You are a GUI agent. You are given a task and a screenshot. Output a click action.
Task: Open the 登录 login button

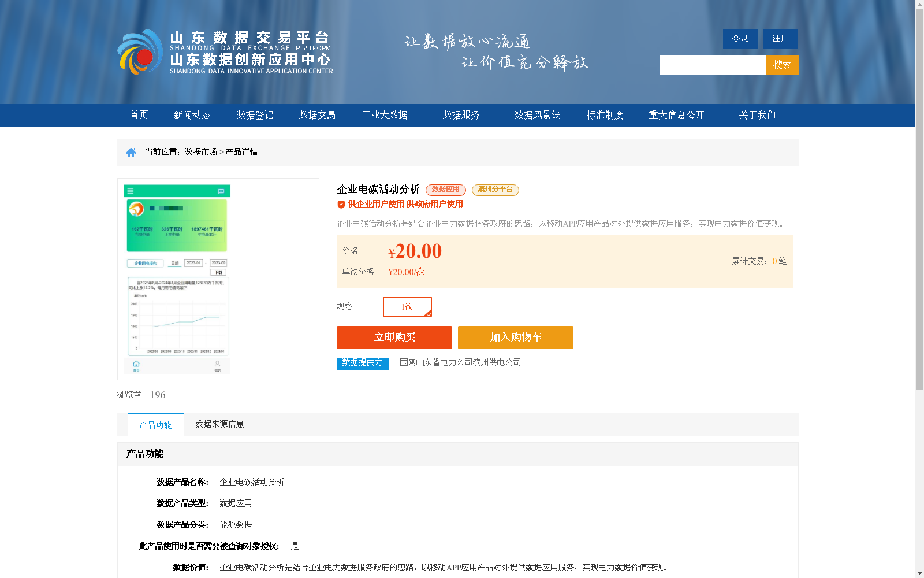click(740, 39)
